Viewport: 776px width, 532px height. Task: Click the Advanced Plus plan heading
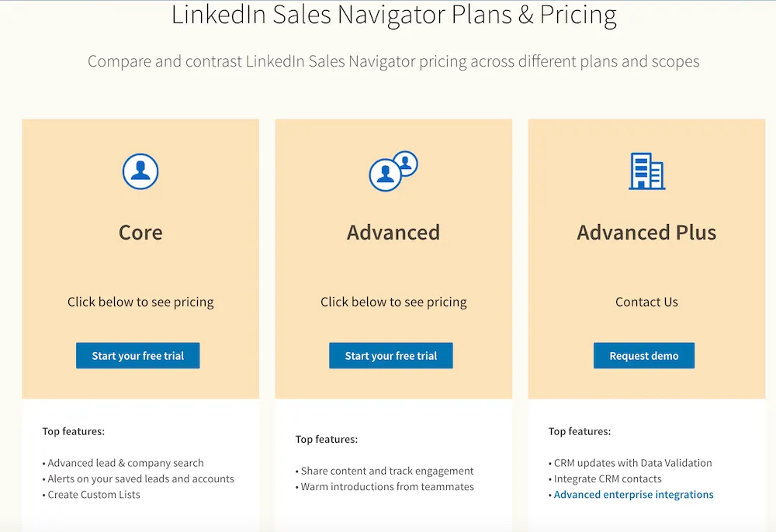[646, 232]
